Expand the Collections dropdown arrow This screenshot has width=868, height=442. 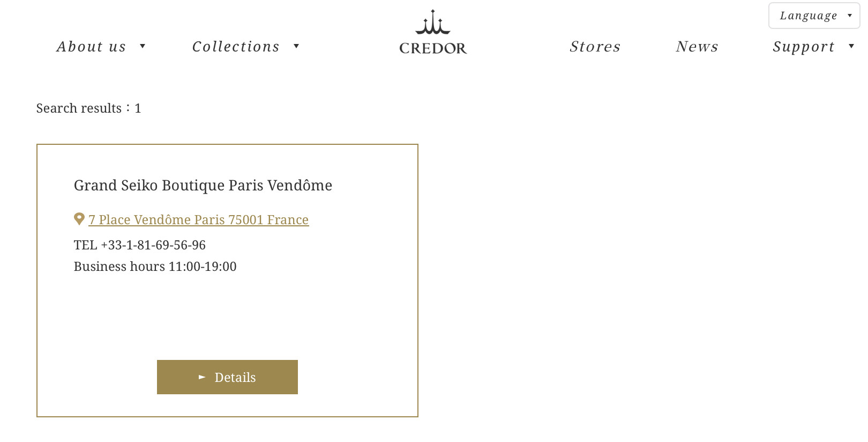click(x=296, y=46)
